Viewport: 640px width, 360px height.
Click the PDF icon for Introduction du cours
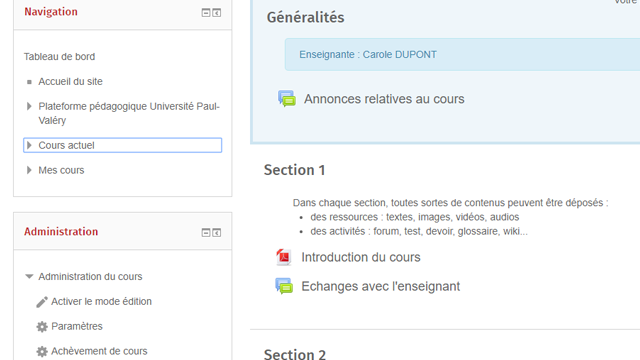(x=284, y=257)
